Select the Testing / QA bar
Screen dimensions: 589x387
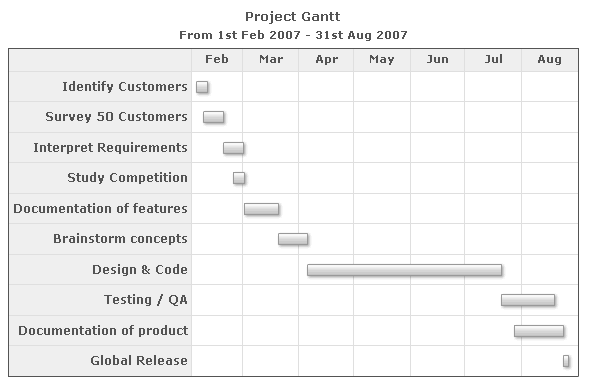528,300
